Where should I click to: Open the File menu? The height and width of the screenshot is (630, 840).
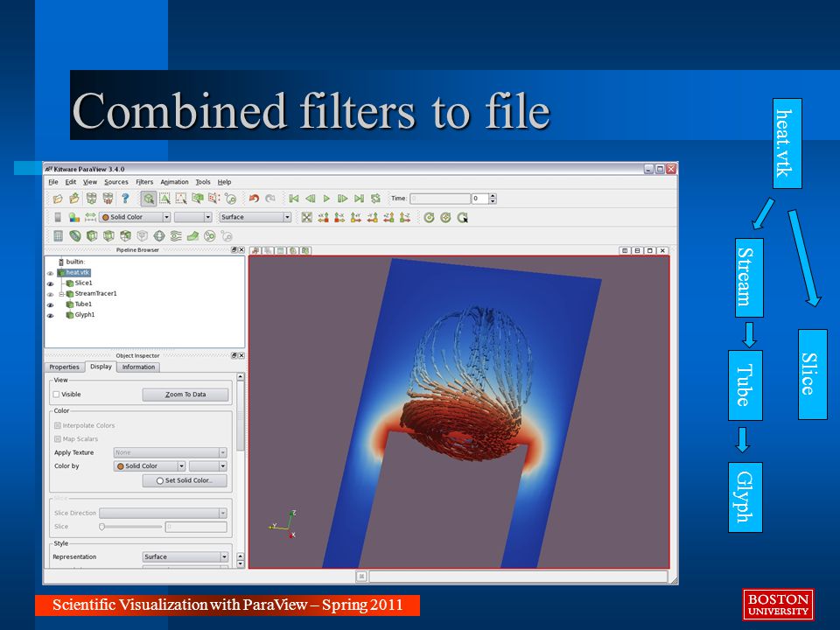point(53,182)
